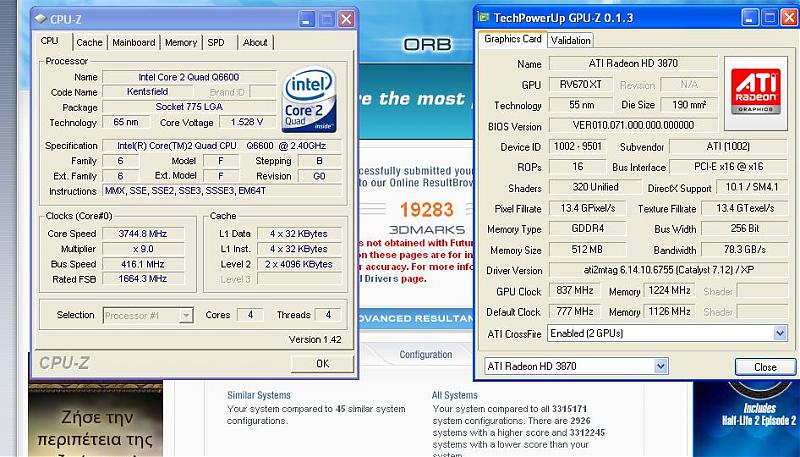
Task: Select the CPU tab in CPU-Z
Action: 49,41
